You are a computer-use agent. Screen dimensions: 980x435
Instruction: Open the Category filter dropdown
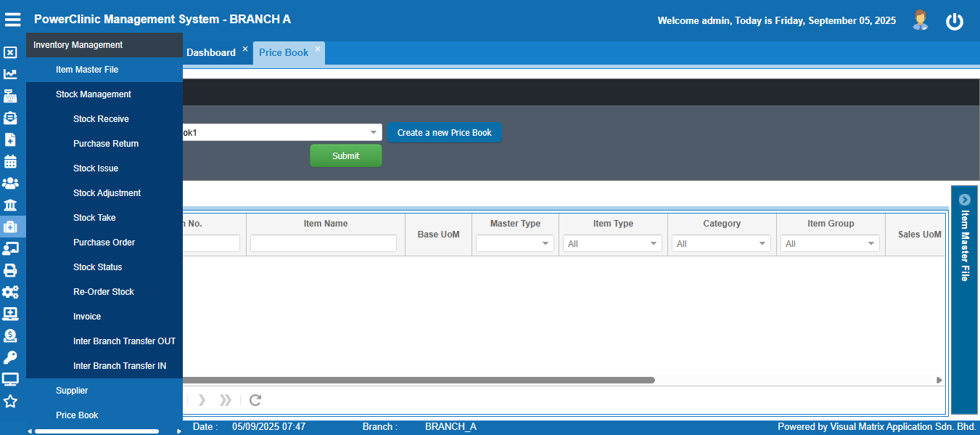click(721, 244)
